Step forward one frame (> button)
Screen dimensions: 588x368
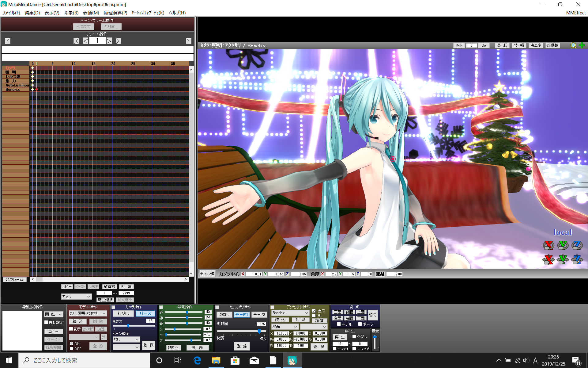(x=109, y=41)
